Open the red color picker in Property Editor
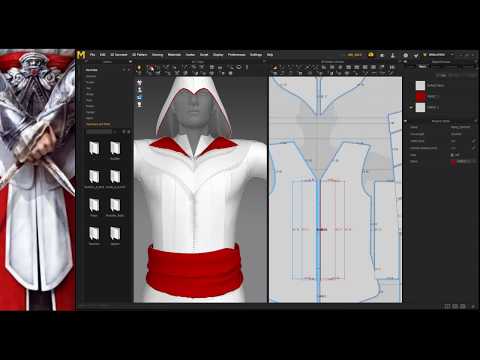Viewport: 480px width, 360px height. pos(454,162)
